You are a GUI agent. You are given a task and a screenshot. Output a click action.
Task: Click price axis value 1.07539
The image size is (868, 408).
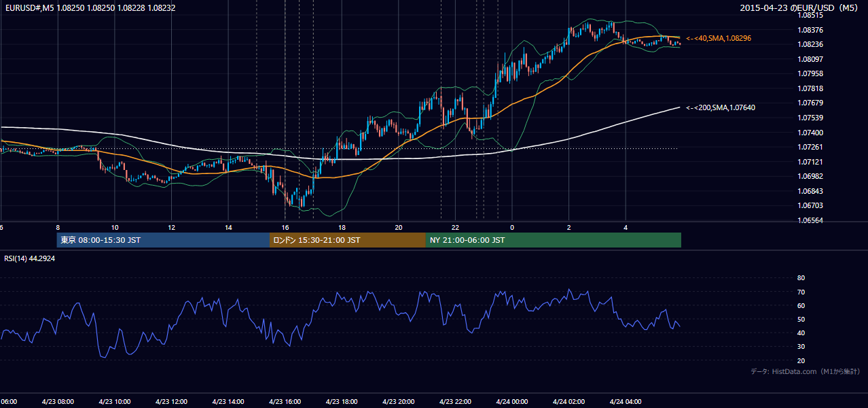(x=810, y=118)
